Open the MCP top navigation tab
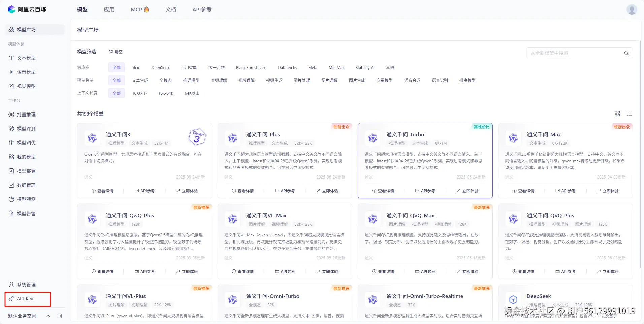The height and width of the screenshot is (324, 644). [140, 9]
